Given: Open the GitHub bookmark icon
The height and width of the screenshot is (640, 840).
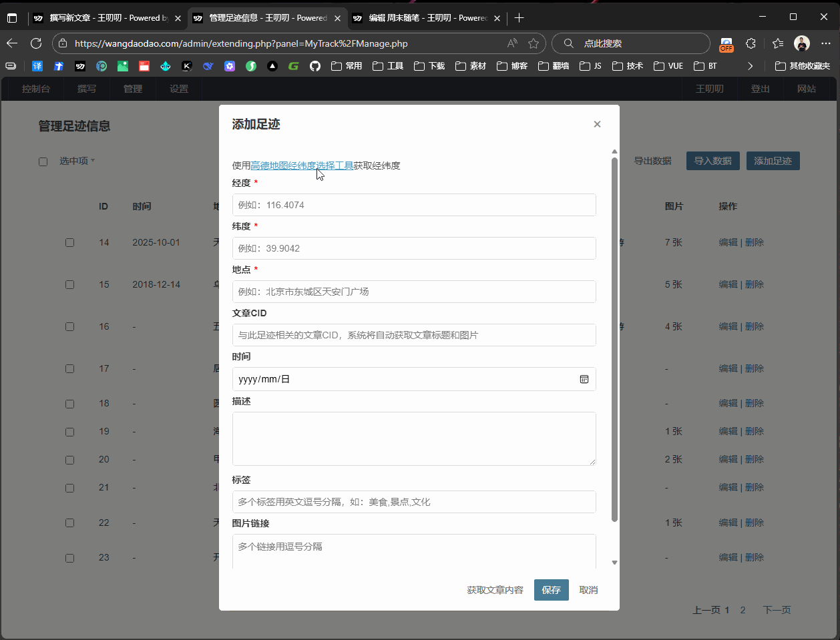Looking at the screenshot, I should tap(315, 66).
